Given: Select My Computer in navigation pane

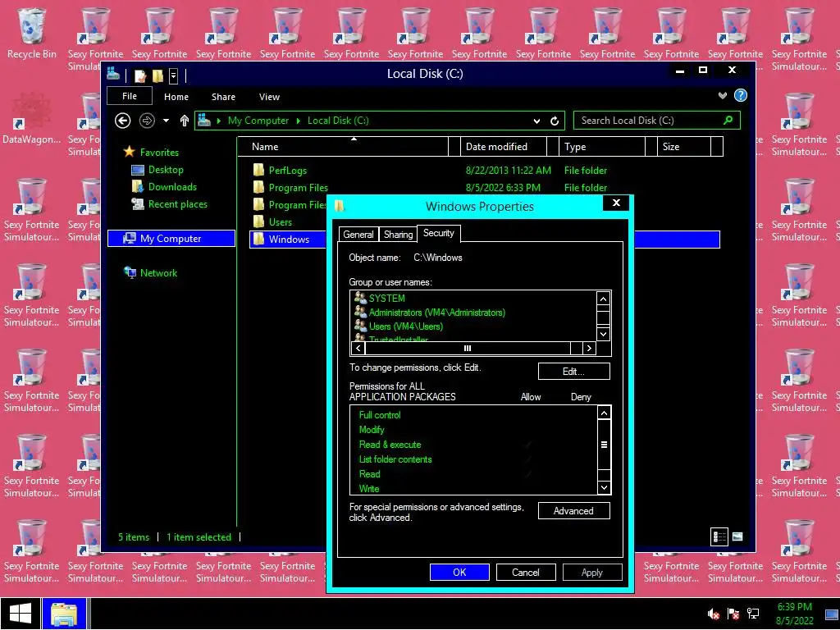Looking at the screenshot, I should [x=171, y=239].
